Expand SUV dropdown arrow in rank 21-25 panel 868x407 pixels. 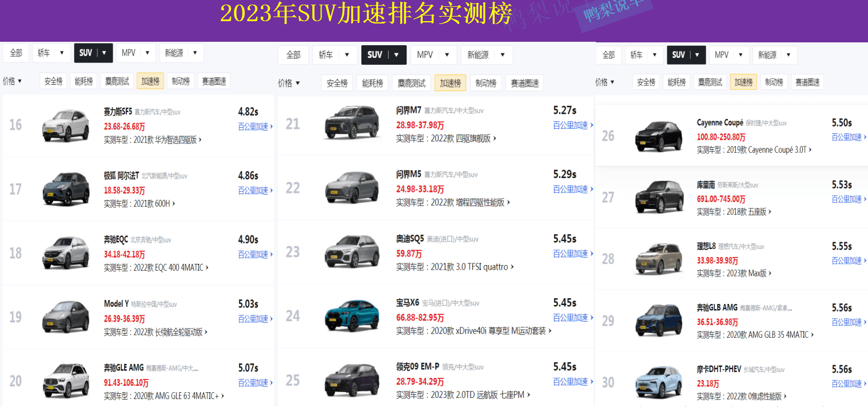click(x=396, y=55)
